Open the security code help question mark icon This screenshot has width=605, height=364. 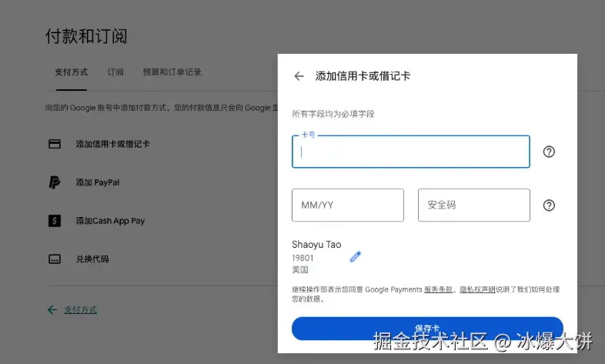[549, 205]
